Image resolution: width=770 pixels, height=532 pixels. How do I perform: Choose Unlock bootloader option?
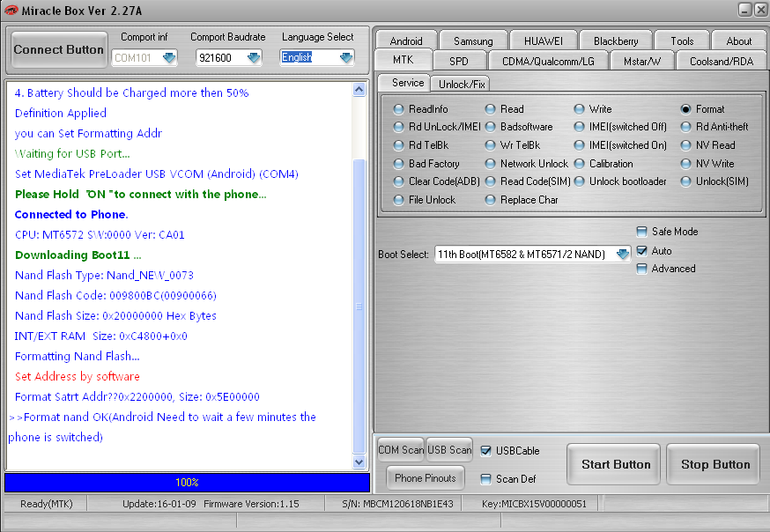(621, 181)
